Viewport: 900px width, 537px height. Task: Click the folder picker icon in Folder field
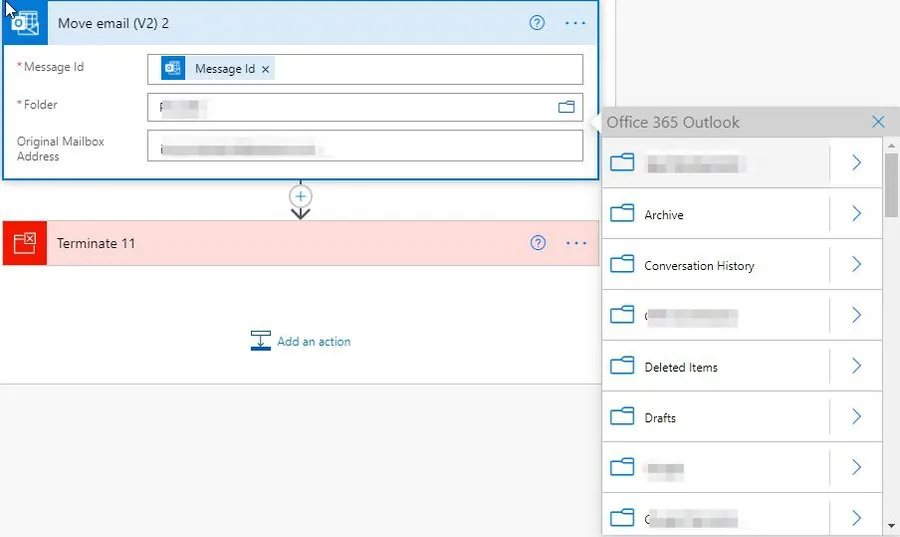coord(566,107)
